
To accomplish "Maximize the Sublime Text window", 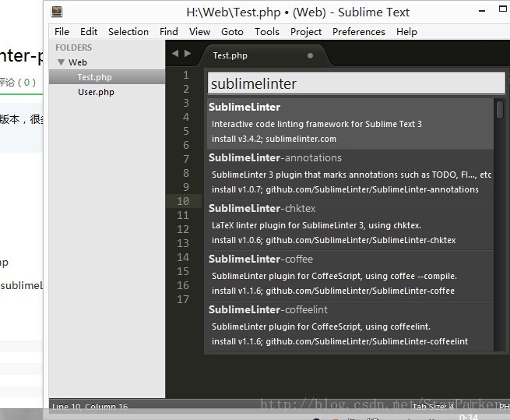I will point(503,9).
